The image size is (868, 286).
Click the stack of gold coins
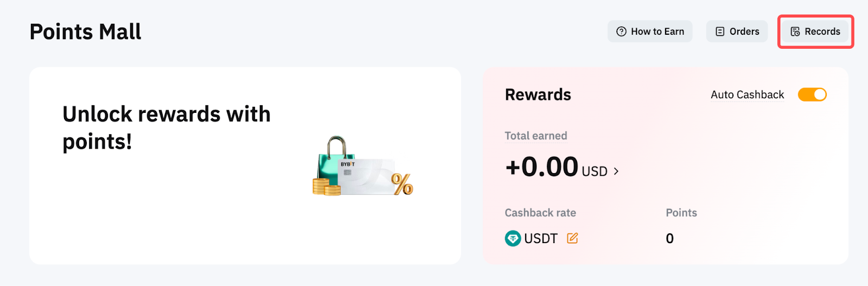325,186
